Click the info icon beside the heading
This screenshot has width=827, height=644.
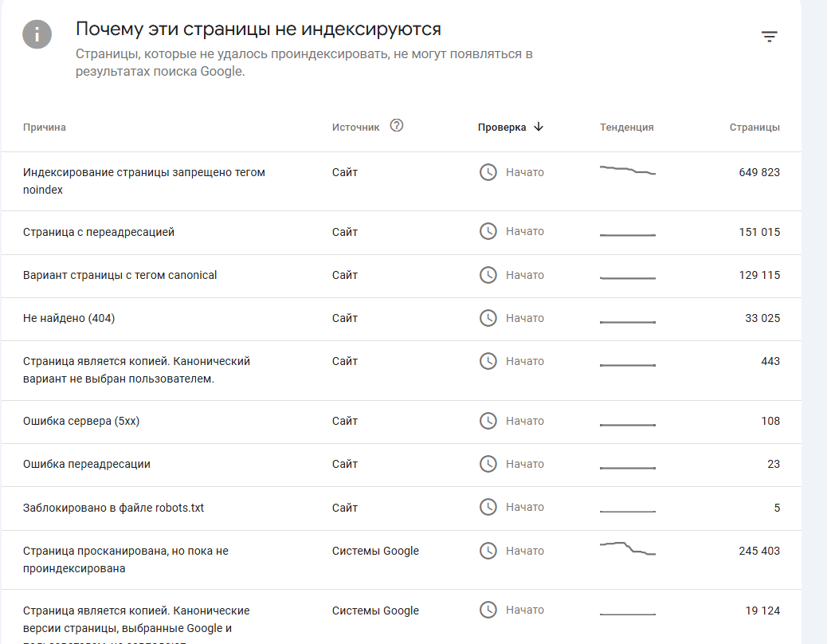(x=37, y=34)
